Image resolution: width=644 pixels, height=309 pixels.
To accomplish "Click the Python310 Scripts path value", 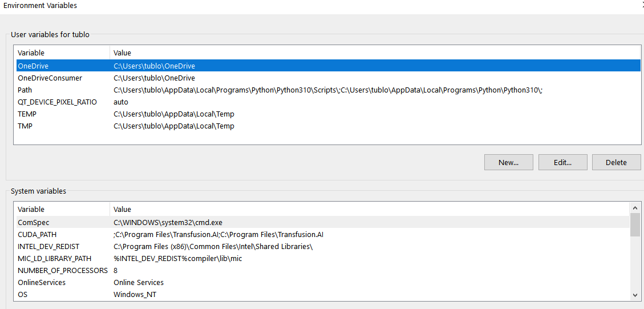I will pos(328,90).
